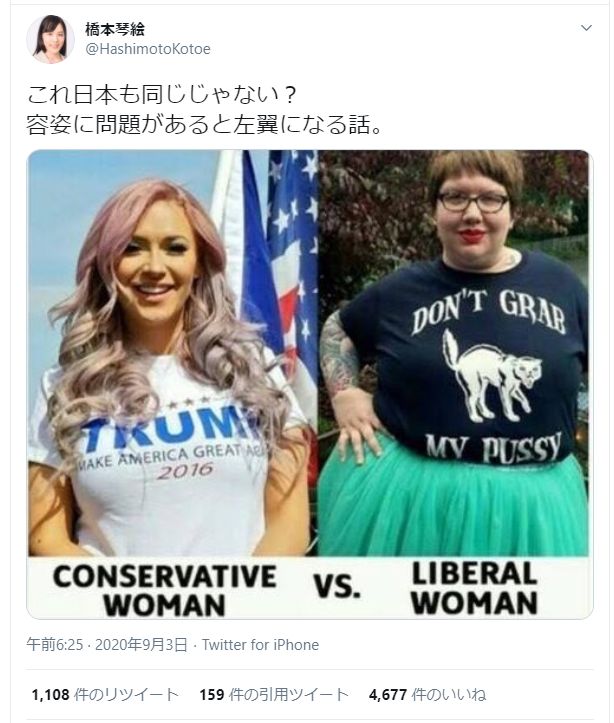Click the author's profile avatar
This screenshot has width=614, height=723.
pyautogui.click(x=50, y=39)
